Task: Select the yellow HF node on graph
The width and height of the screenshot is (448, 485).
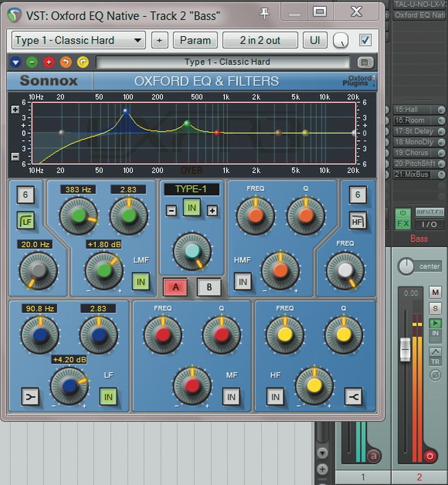Action: coord(305,133)
